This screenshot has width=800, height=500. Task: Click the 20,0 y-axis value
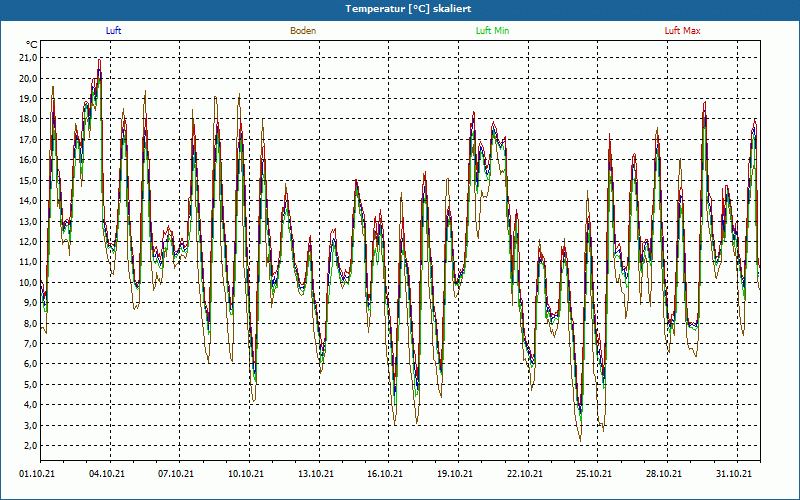click(29, 78)
